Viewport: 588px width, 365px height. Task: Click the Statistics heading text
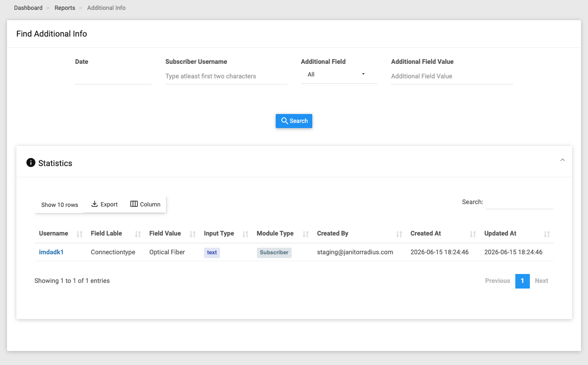coord(55,163)
